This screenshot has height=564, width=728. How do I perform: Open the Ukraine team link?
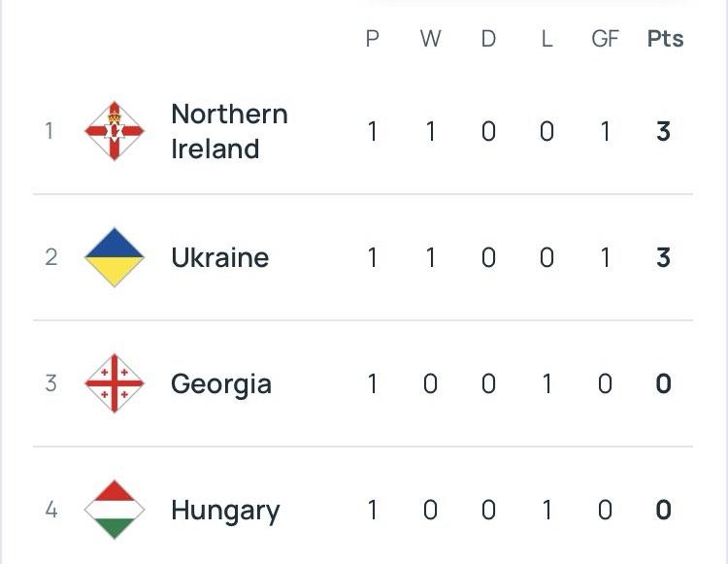click(x=219, y=257)
